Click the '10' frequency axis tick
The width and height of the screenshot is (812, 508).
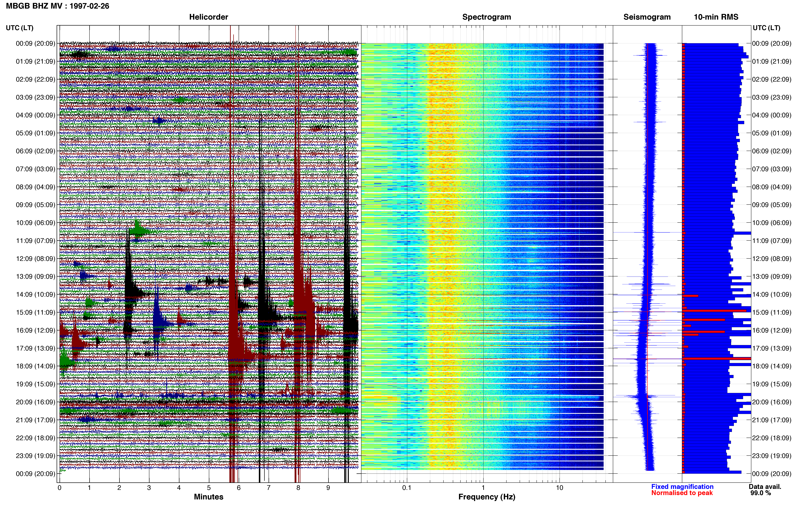point(559,488)
